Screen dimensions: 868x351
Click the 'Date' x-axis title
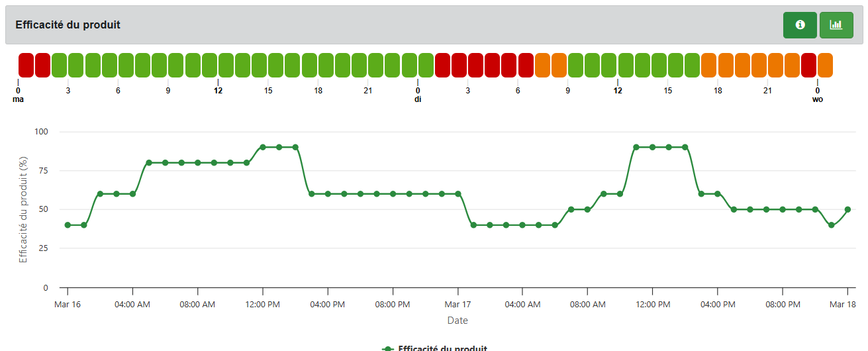pyautogui.click(x=458, y=321)
